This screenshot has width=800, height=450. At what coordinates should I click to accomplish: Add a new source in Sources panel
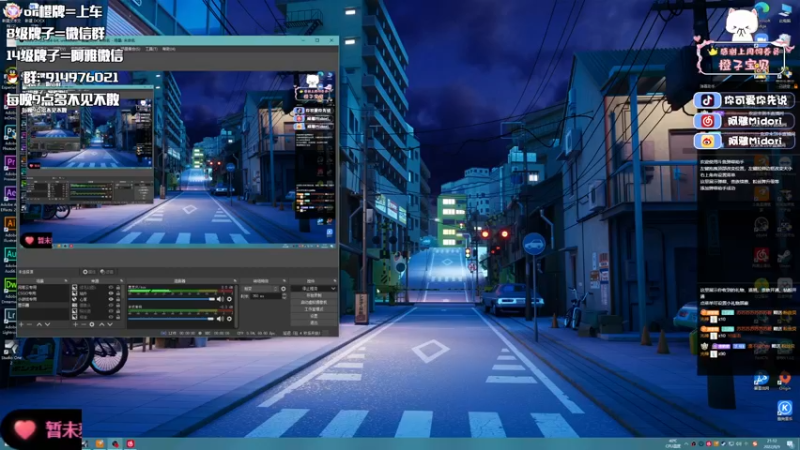(76, 324)
